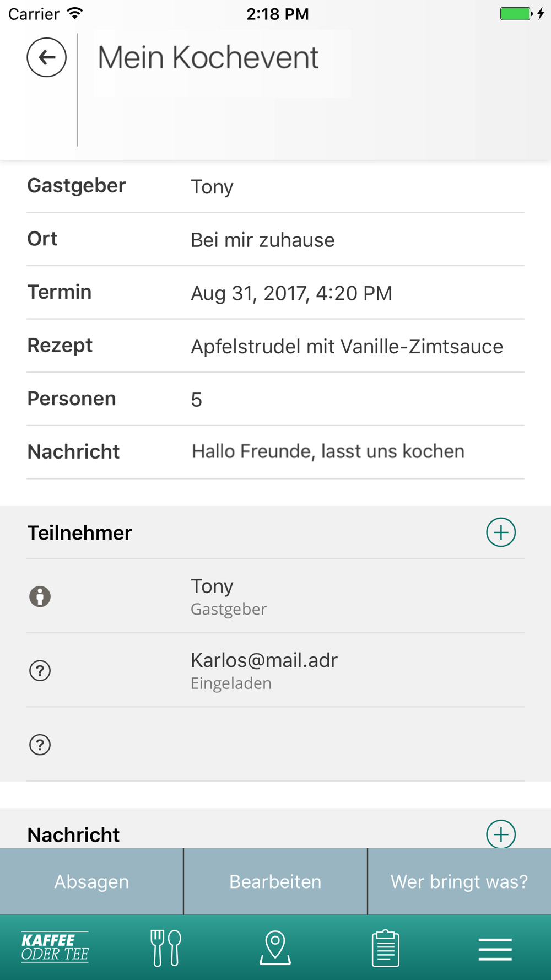Open recipes via fork and spoon icon

(165, 947)
